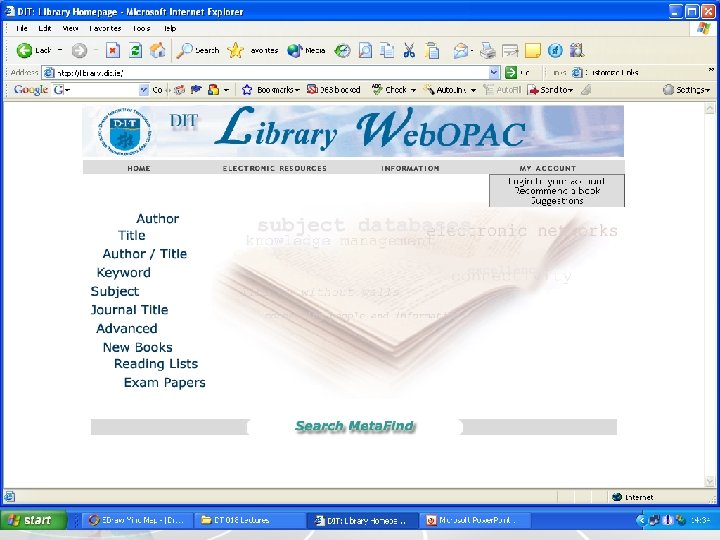Open the History clock icon
Image resolution: width=720 pixels, height=540 pixels.
pos(342,51)
